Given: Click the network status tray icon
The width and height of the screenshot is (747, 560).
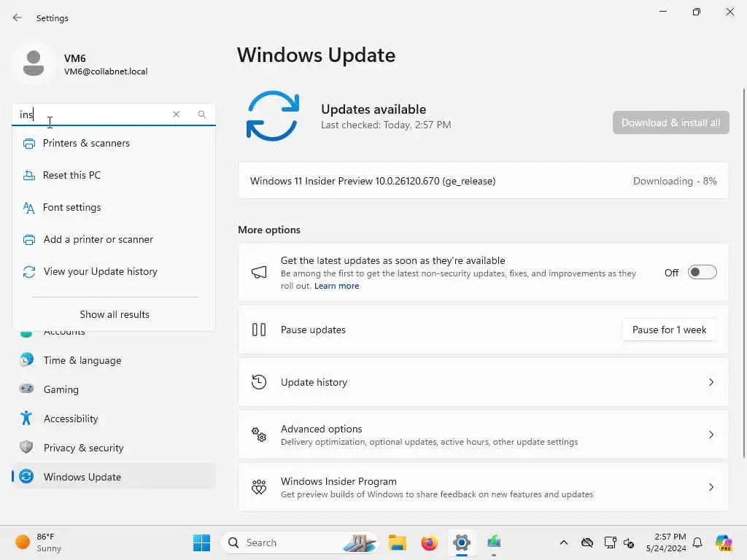Looking at the screenshot, I should tap(610, 542).
